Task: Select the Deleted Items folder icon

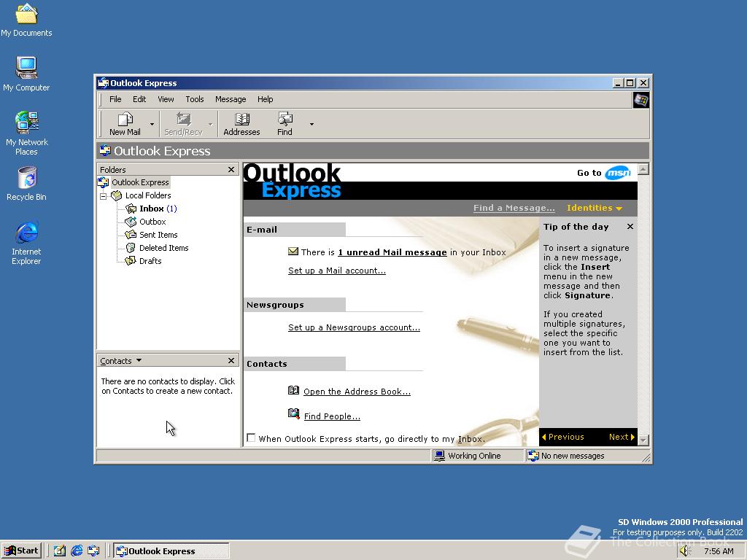Action: (131, 248)
